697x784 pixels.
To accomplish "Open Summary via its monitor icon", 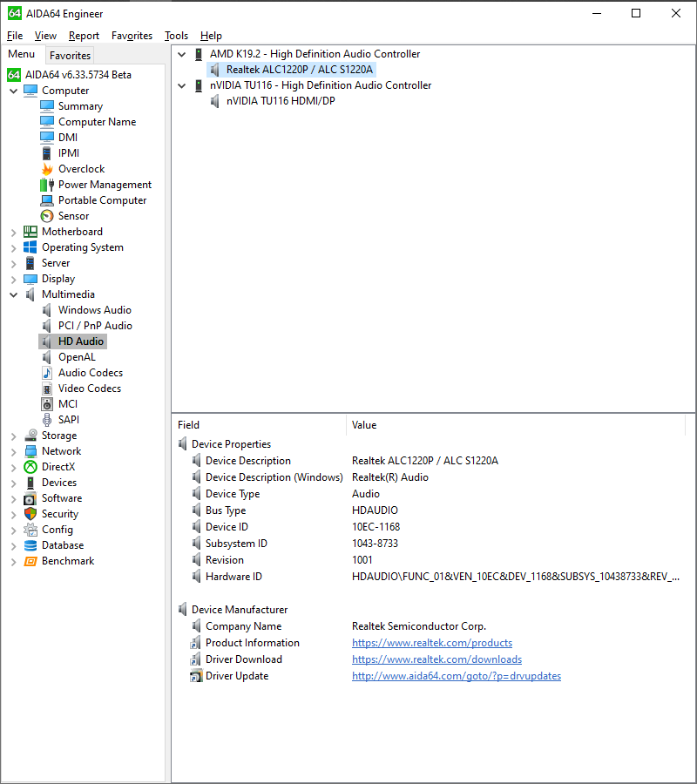I will 49,105.
